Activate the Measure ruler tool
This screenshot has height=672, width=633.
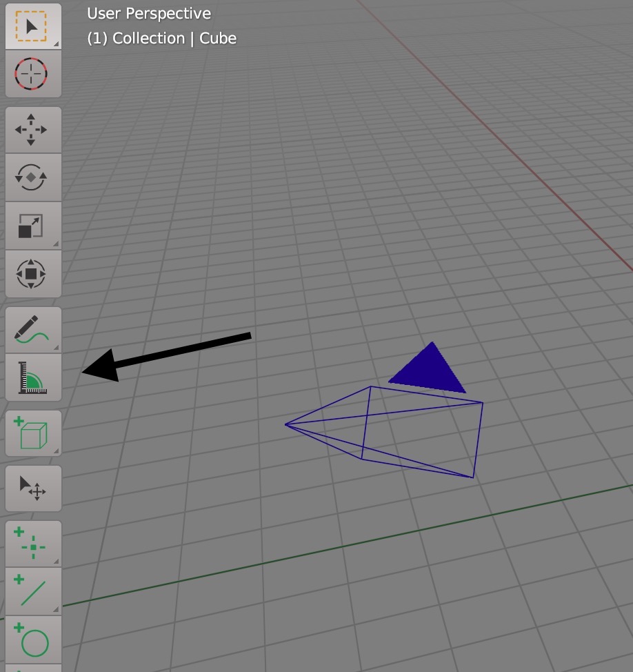(x=32, y=377)
